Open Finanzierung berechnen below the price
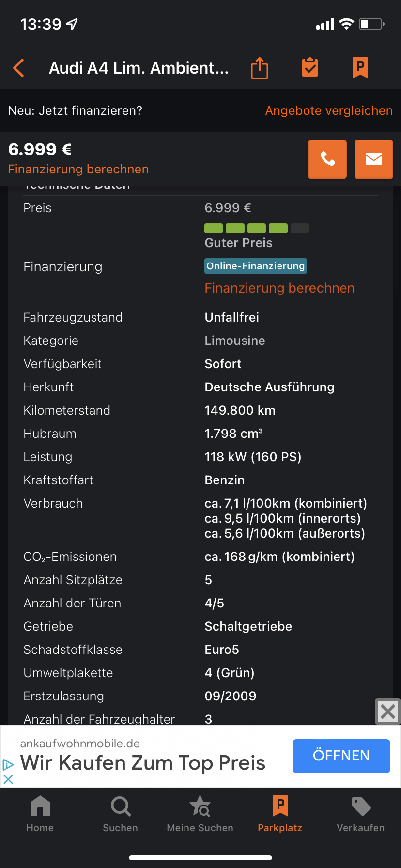 point(78,169)
